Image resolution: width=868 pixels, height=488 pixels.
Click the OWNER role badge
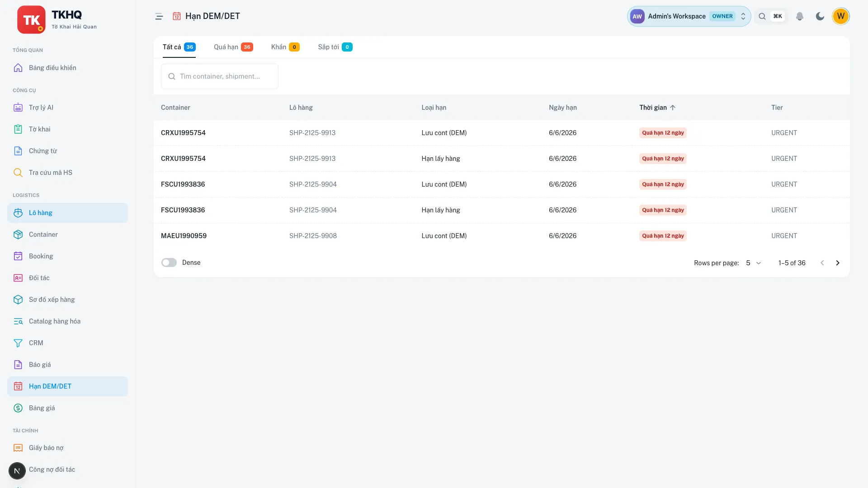(722, 16)
